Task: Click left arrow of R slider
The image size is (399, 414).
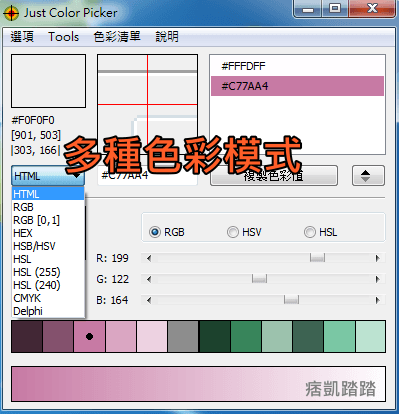Action: pos(149,258)
